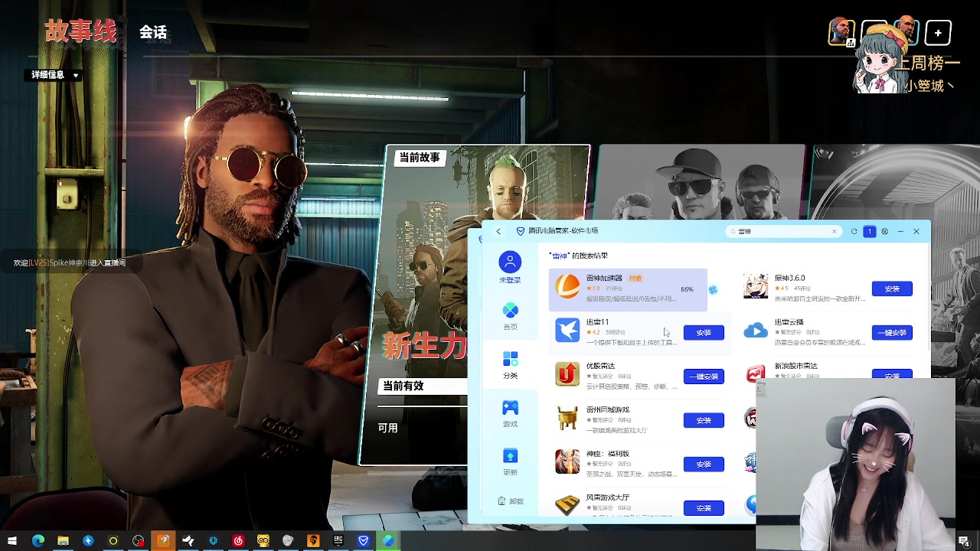Screen dimensions: 980x551
Task: Click the 雷神加速器 app icon
Action: 567,286
